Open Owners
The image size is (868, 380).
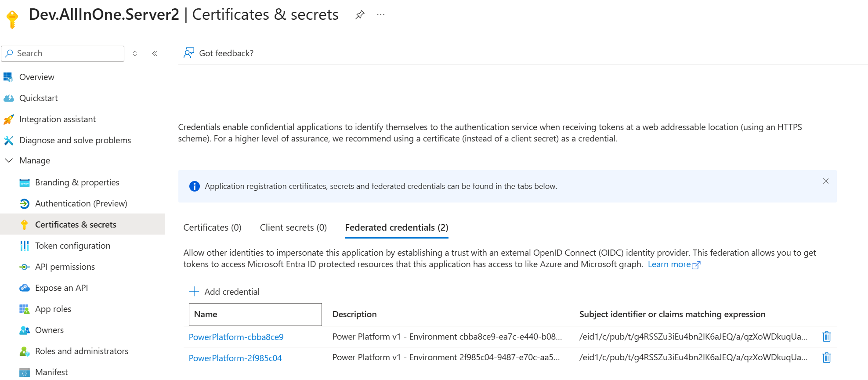tap(49, 330)
